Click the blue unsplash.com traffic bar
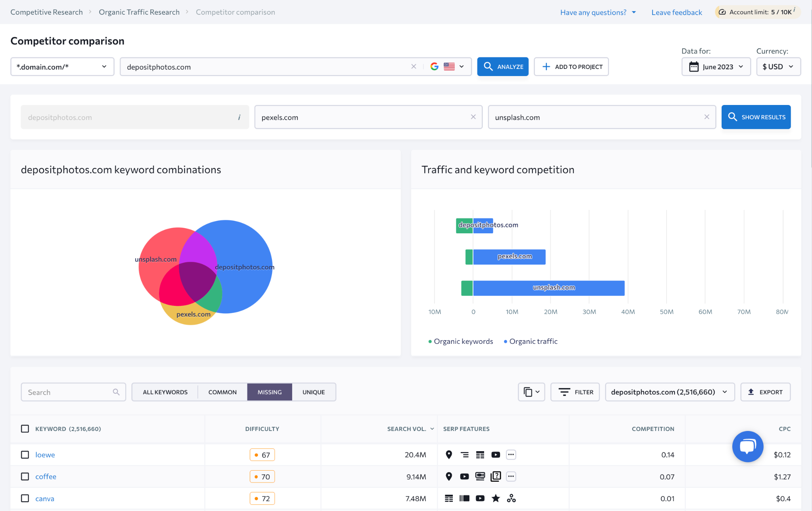This screenshot has height=511, width=812. tap(549, 288)
